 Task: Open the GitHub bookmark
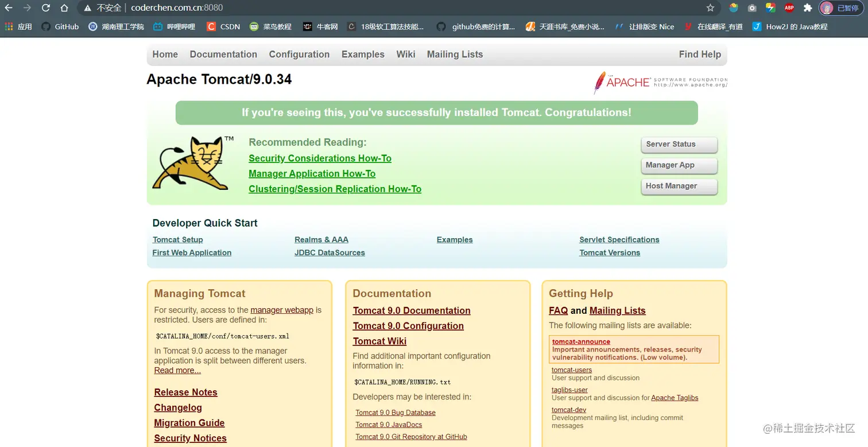coord(60,26)
